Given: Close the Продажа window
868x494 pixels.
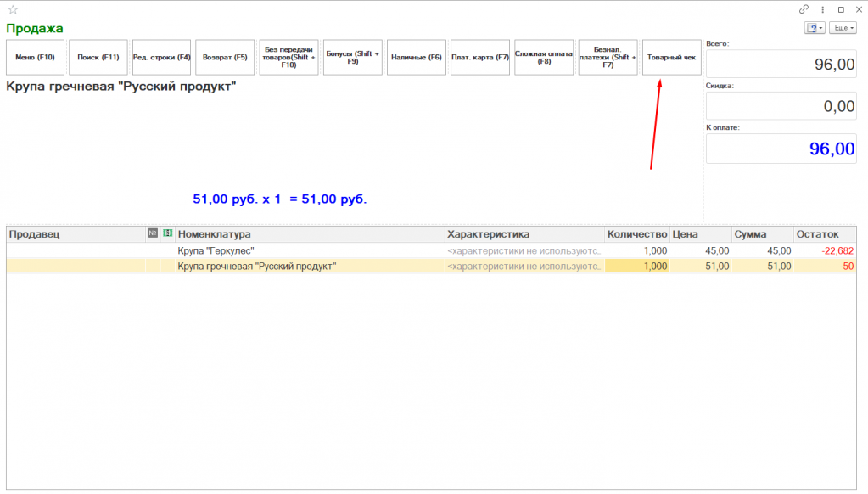Looking at the screenshot, I should [860, 9].
